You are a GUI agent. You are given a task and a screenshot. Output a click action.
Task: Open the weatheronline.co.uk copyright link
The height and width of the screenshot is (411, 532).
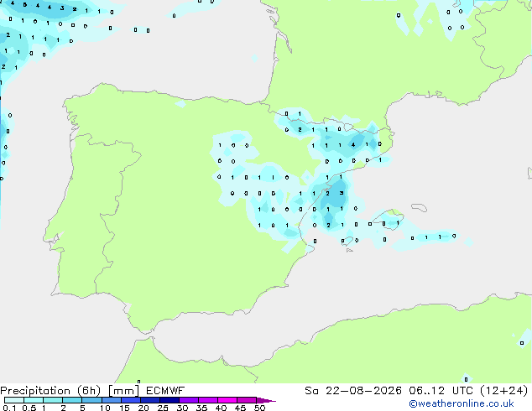click(462, 403)
